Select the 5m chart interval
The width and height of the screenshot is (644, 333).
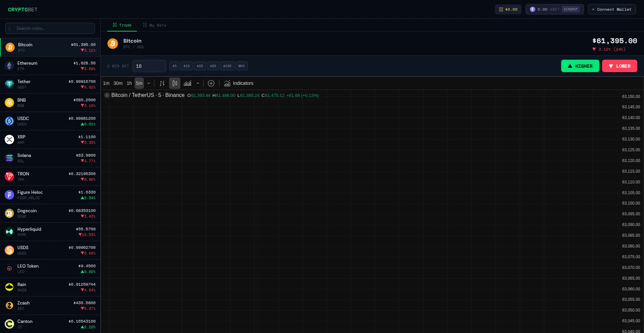(139, 83)
